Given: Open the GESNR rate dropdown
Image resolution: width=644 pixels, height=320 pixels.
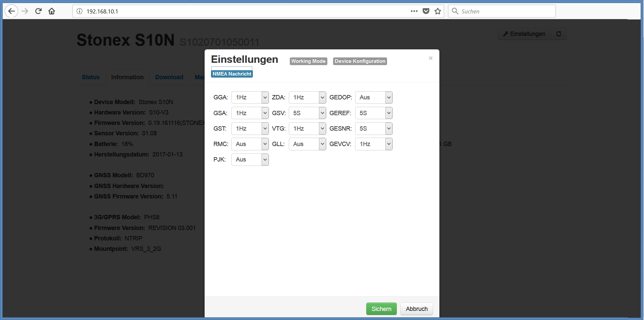Looking at the screenshot, I should 374,129.
